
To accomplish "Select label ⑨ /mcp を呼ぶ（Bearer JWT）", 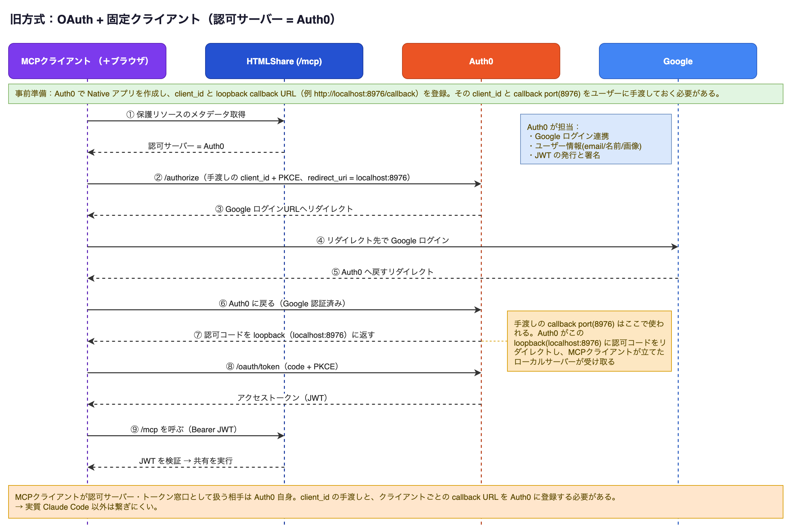I will 184,429.
